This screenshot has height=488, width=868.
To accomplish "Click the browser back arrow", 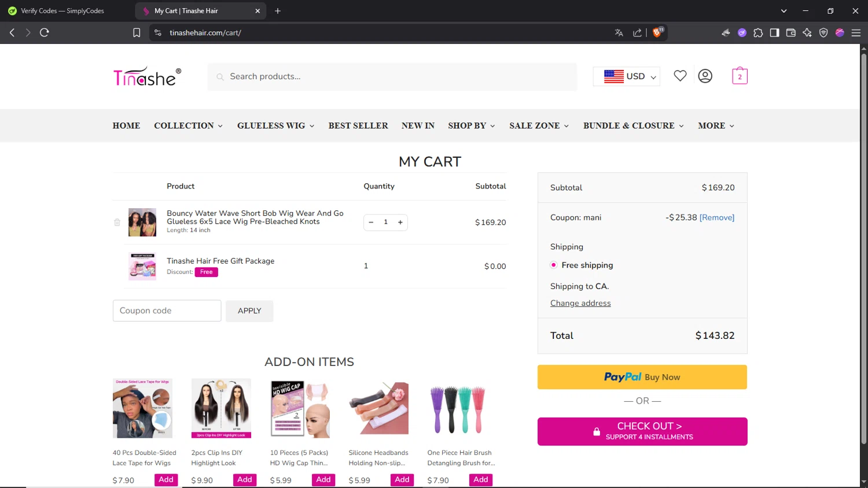I will [12, 32].
